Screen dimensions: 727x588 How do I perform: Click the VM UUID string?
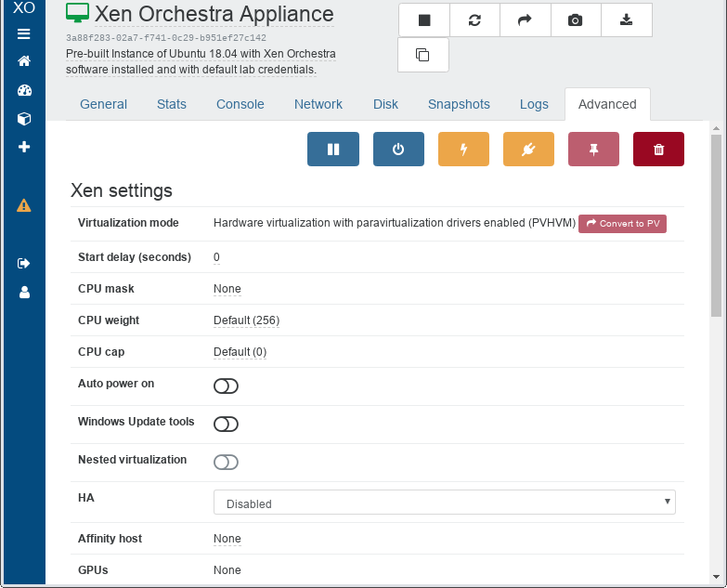click(x=166, y=38)
